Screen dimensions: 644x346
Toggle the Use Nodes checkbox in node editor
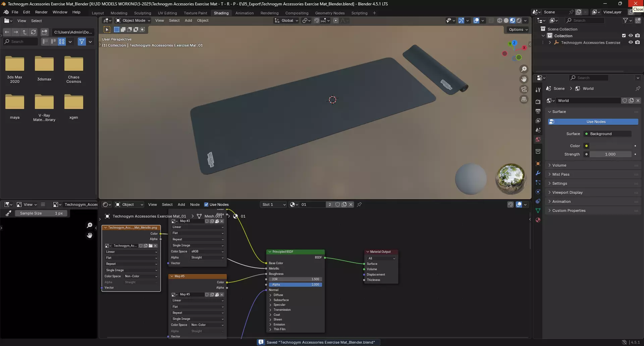[x=206, y=205]
